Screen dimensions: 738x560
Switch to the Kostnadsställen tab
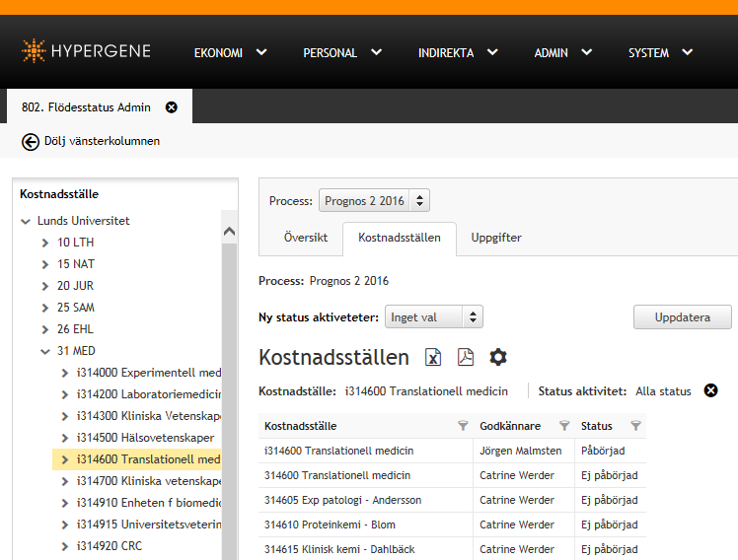pyautogui.click(x=400, y=238)
